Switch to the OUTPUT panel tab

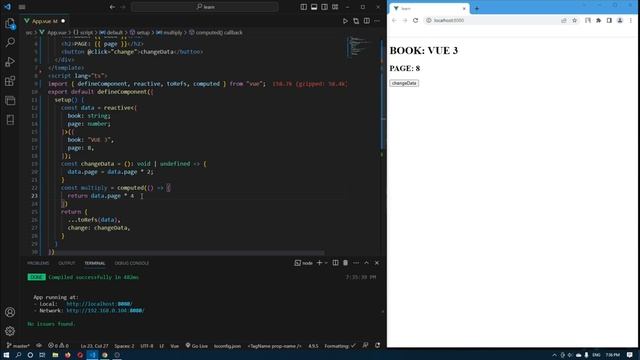67,263
